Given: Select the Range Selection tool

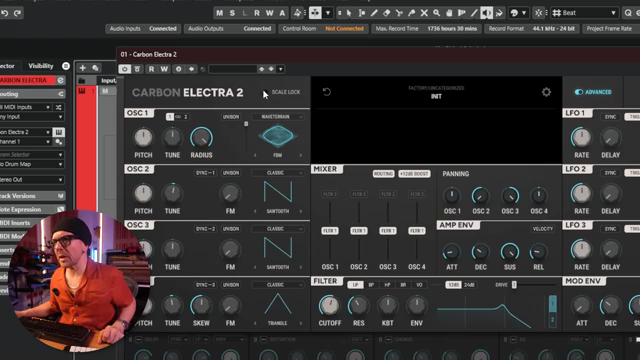Looking at the screenshot, I should pos(362,13).
